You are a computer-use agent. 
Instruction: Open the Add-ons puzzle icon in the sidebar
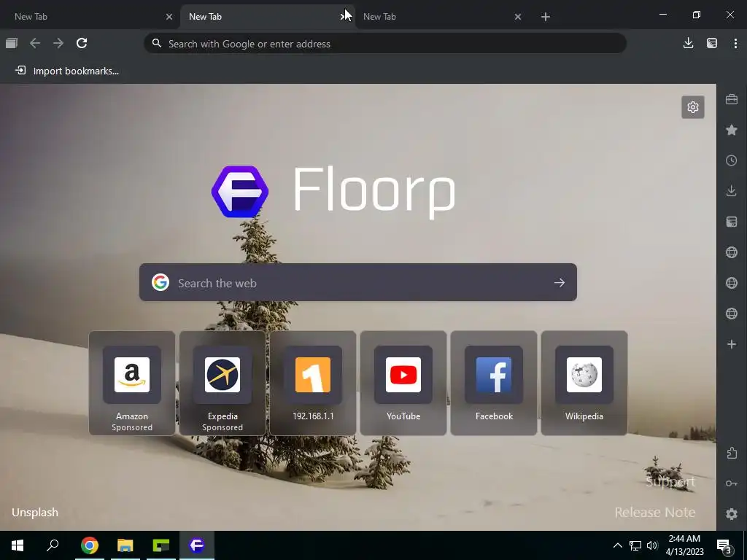click(732, 453)
